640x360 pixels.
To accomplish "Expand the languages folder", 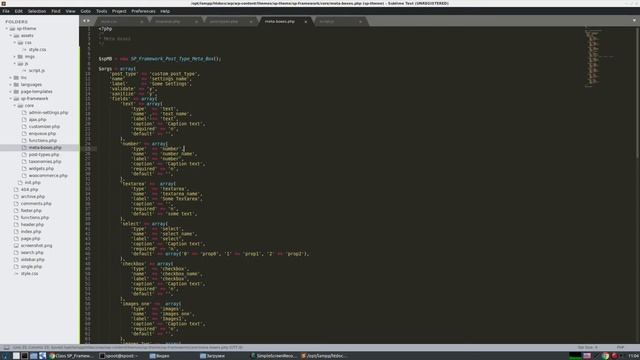I will pyautogui.click(x=11, y=84).
